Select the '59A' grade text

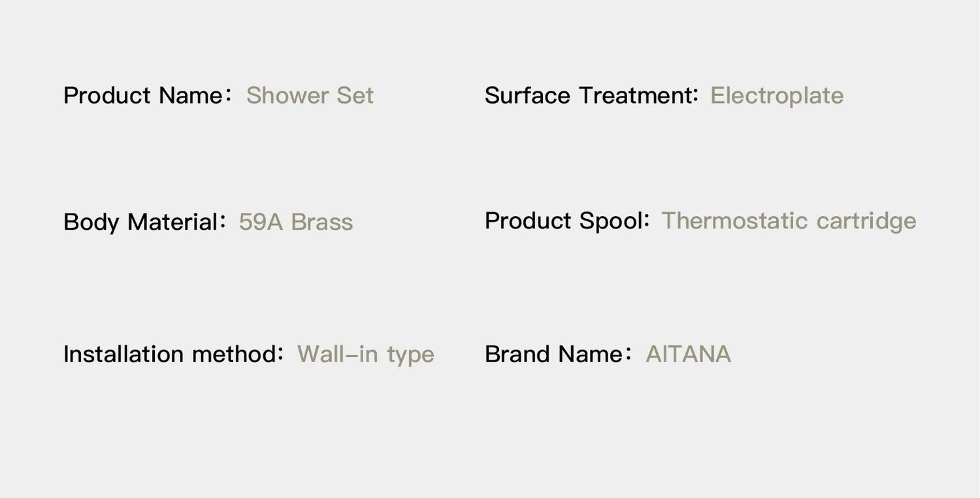(x=260, y=223)
